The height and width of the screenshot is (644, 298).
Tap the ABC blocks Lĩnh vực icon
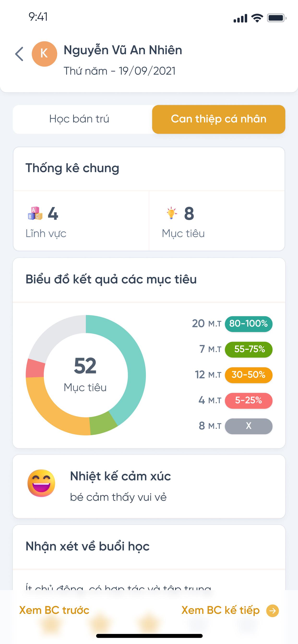click(35, 213)
